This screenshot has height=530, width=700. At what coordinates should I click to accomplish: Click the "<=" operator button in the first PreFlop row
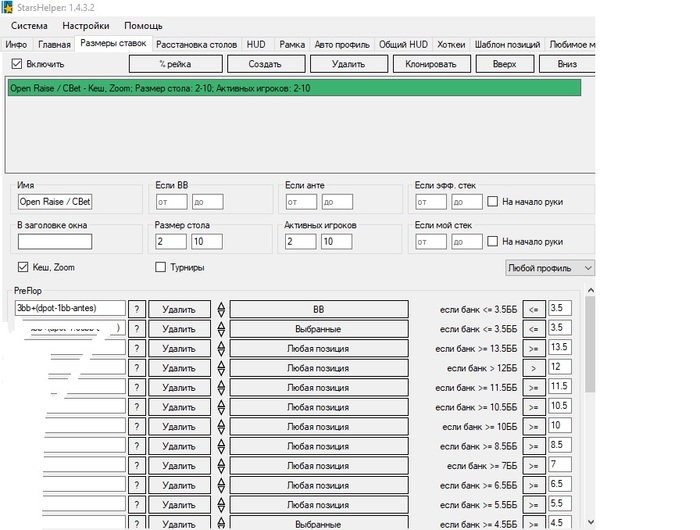(535, 309)
